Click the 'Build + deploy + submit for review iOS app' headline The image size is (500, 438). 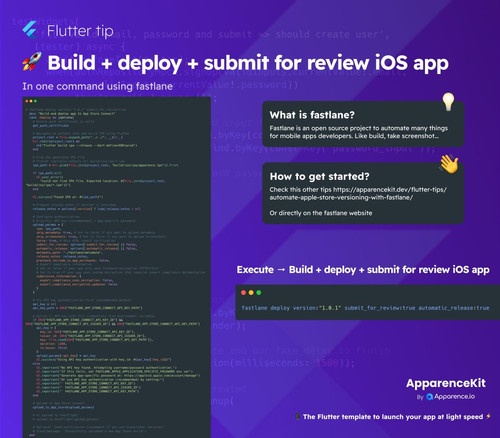pyautogui.click(x=248, y=63)
